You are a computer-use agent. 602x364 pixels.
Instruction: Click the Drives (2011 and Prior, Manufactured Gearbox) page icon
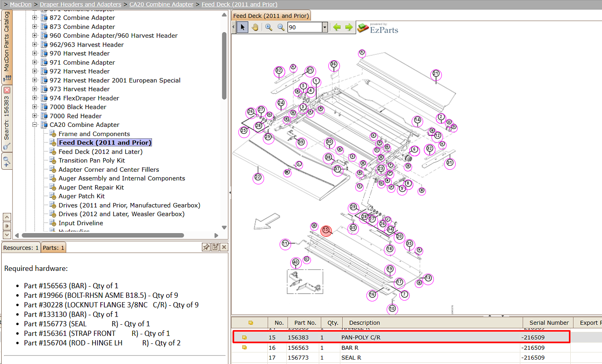[53, 205]
